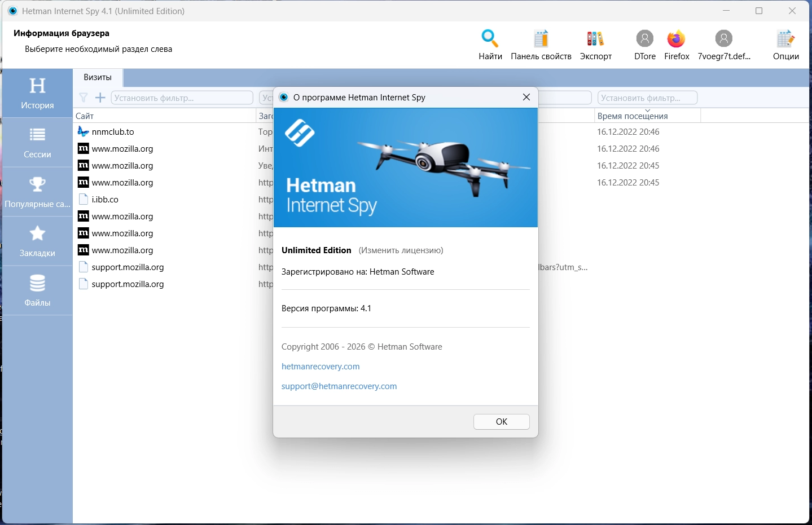Screen dimensions: 812x525
Task: Open the История sidebar section
Action: point(37,93)
